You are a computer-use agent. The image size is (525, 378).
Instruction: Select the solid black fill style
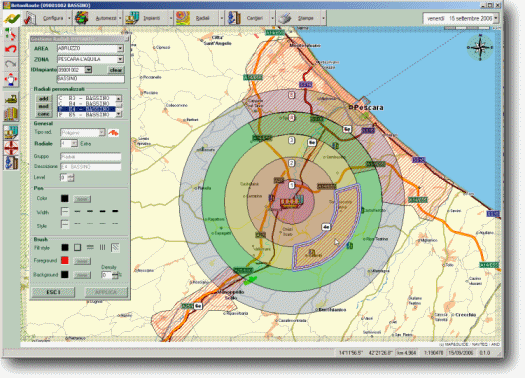tap(65, 247)
